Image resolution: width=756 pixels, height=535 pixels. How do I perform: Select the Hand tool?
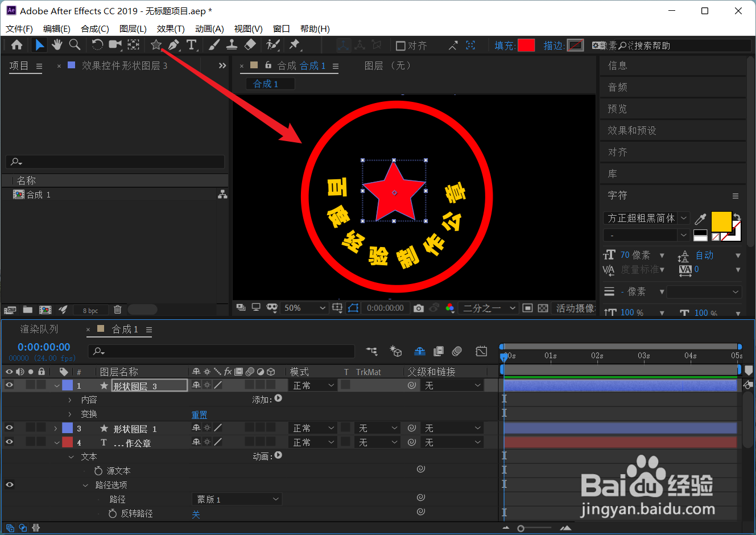coord(57,45)
